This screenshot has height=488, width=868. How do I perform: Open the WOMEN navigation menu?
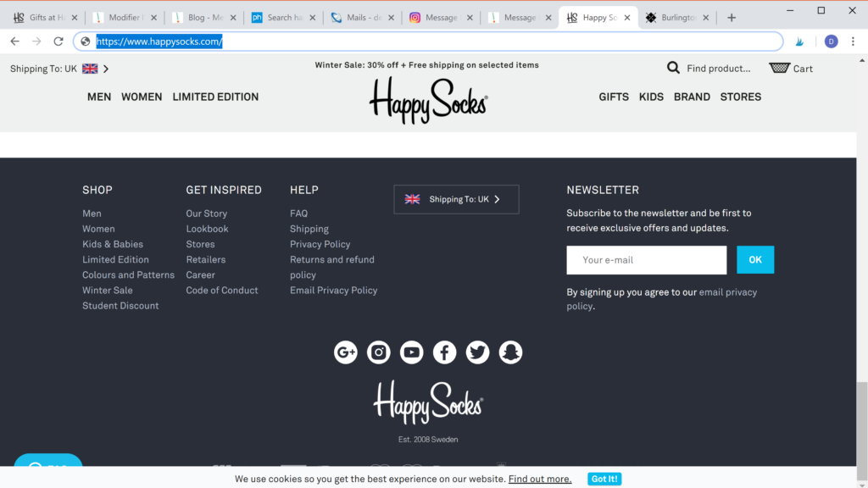click(142, 97)
